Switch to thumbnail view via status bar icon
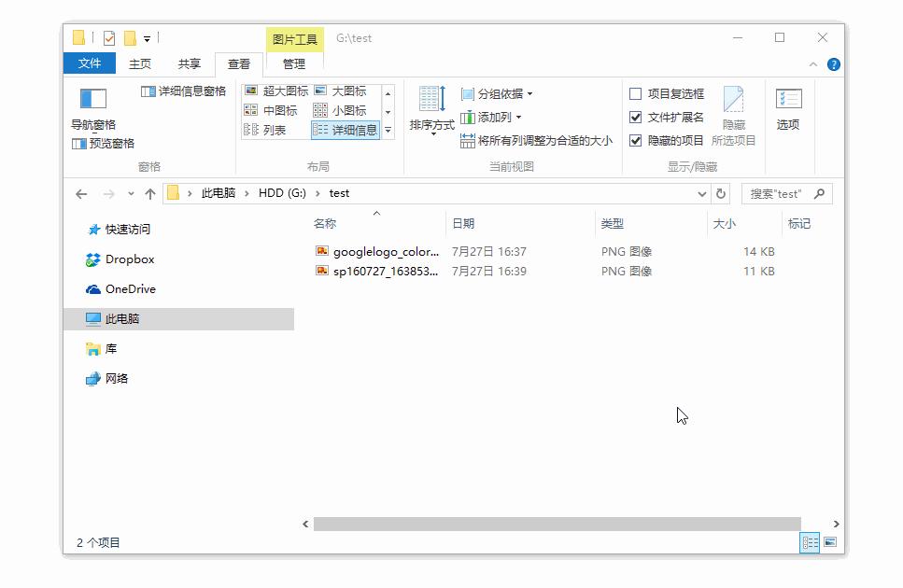This screenshot has width=903, height=588. pyautogui.click(x=831, y=542)
